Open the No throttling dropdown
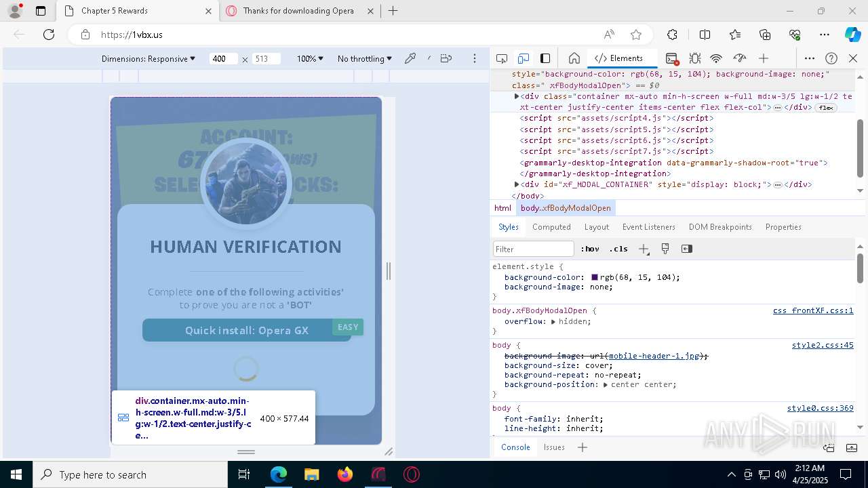This screenshot has height=488, width=868. click(365, 59)
